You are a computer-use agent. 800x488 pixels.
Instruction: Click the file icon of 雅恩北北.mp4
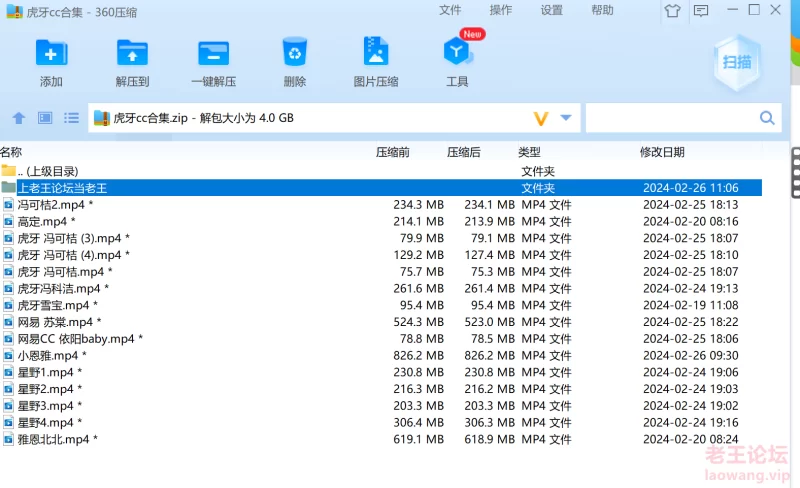(x=8, y=440)
